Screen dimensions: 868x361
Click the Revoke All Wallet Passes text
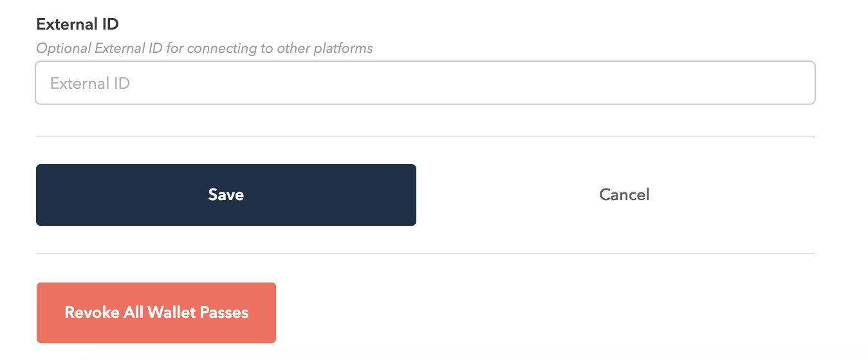click(156, 313)
